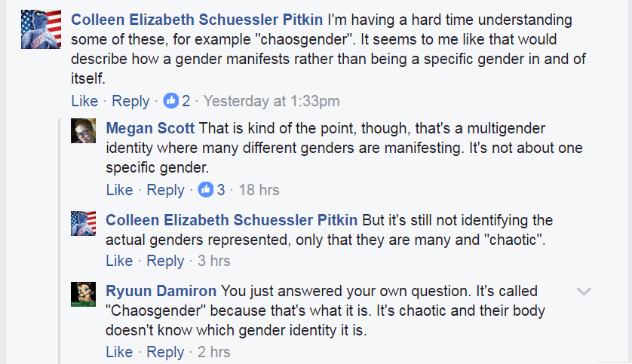The width and height of the screenshot is (632, 364).
Task: Click Colleen's avatar on her reply comment
Action: 83,223
